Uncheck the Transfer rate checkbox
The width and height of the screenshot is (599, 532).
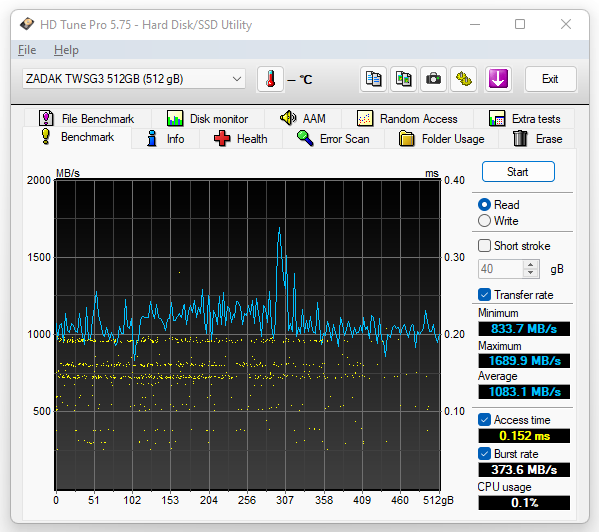[484, 294]
